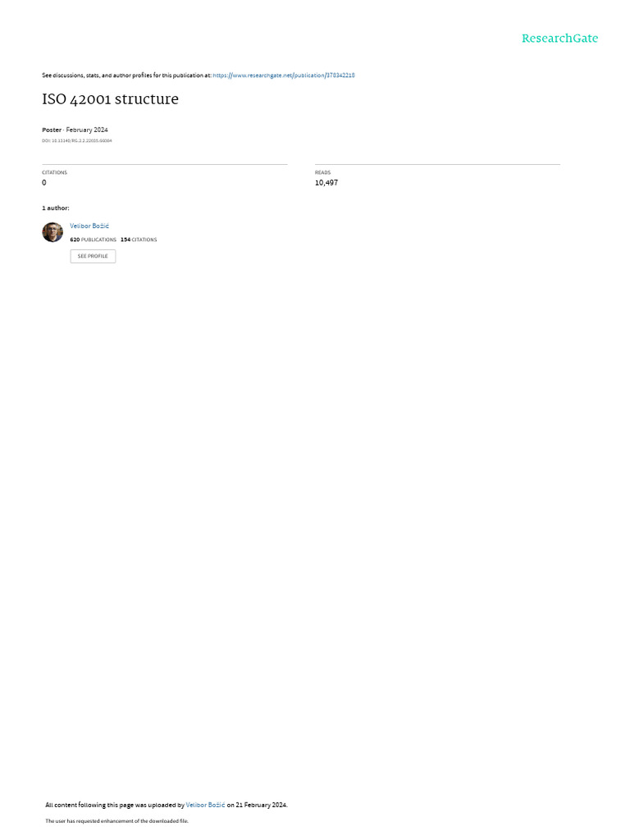Click the CITATIONS heading label
The height and width of the screenshot is (840, 630).
[55, 172]
